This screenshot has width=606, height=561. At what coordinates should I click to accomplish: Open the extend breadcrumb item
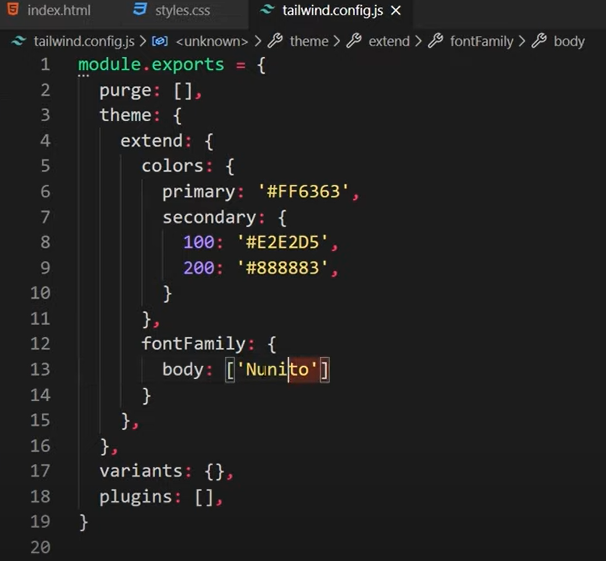click(389, 41)
